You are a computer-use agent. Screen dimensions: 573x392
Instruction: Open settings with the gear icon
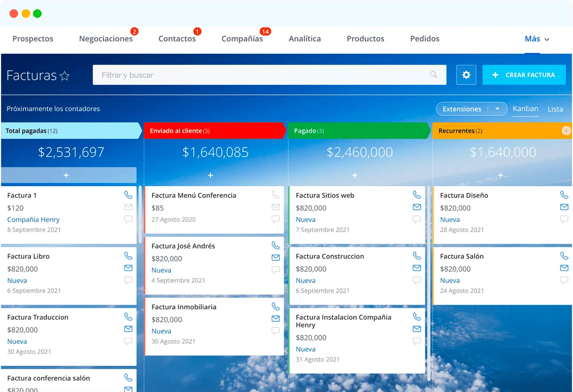point(466,75)
